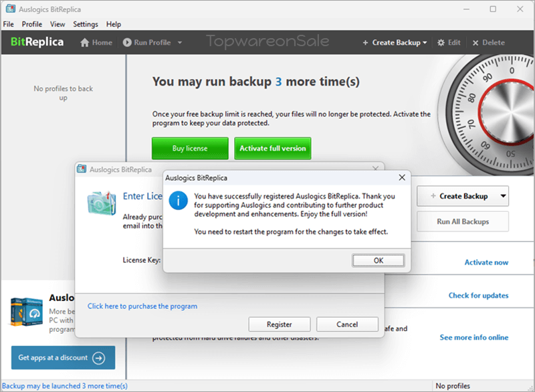Close the registration success message box
The height and width of the screenshot is (392, 535).
tap(402, 177)
